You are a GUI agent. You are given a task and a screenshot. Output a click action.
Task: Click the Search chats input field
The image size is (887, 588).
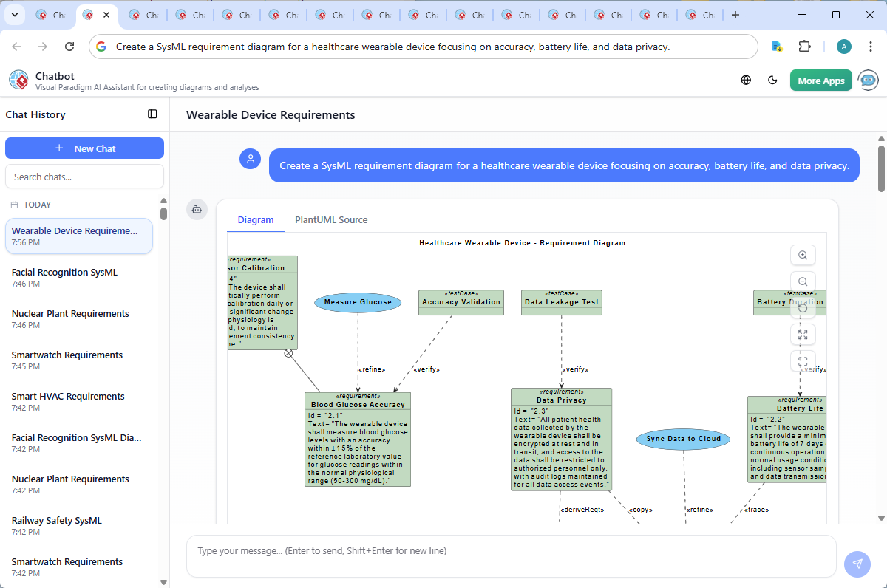coord(84,176)
